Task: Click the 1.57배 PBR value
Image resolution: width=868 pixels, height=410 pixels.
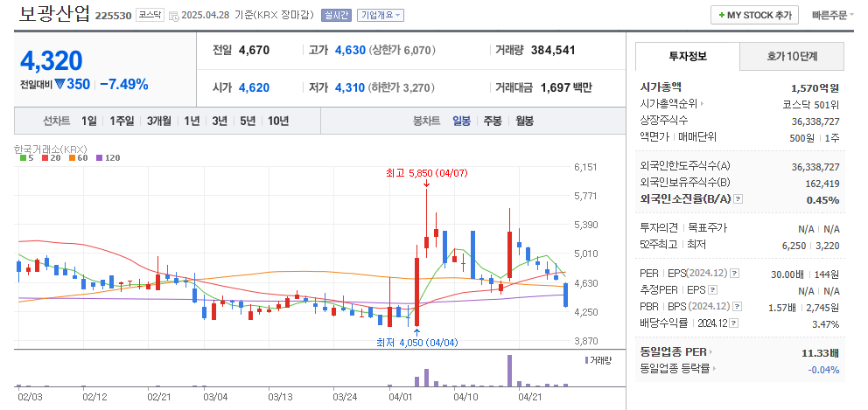Action: [x=781, y=307]
